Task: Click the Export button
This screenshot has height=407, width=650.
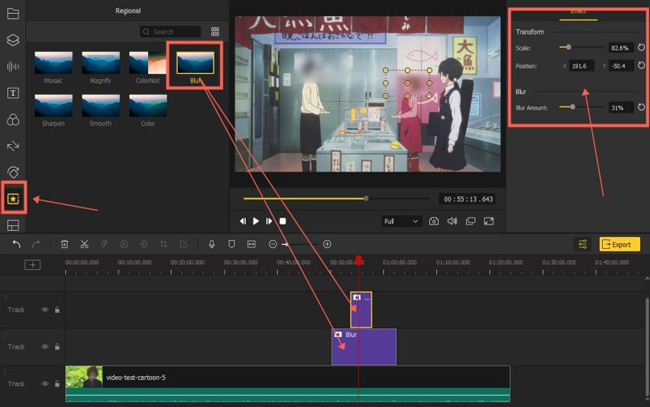Action: pyautogui.click(x=619, y=245)
